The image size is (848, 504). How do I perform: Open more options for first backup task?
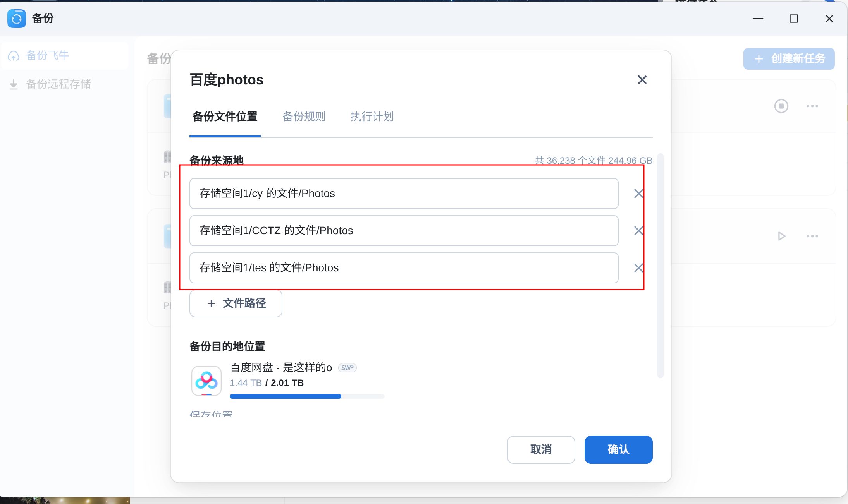[x=812, y=106]
